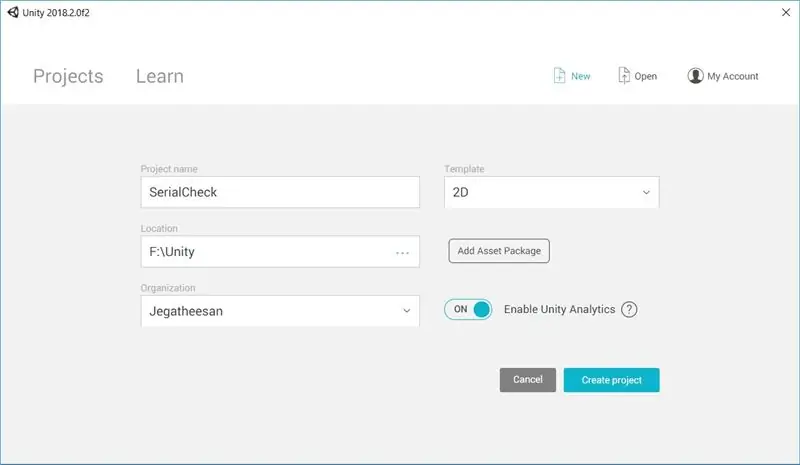Screen dimensions: 800x465
Task: Click the Unity logo in the title bar
Action: tap(13, 12)
